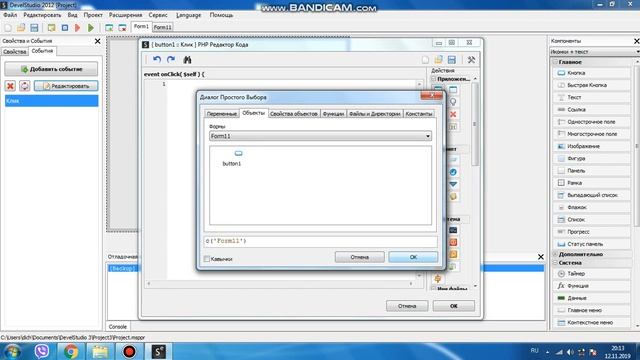Viewport: 640px width, 360px height.
Task: Open the Расширения menu
Action: pos(125,15)
